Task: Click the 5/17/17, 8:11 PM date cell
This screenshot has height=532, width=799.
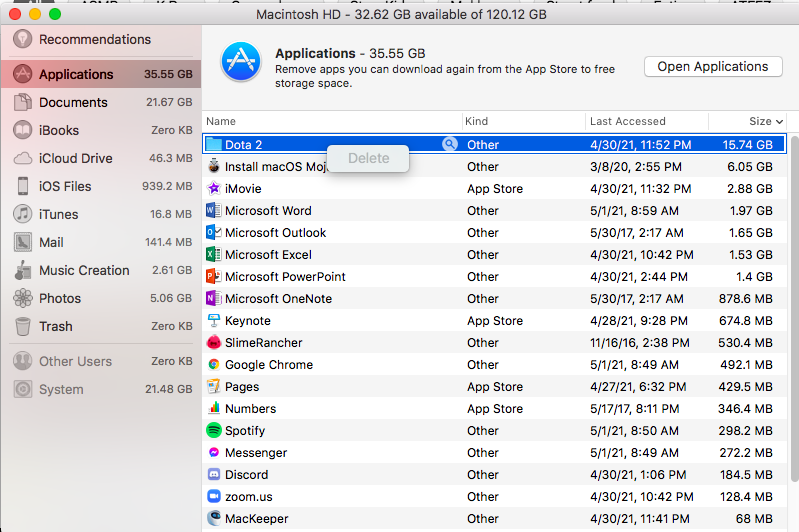Action: pos(635,409)
